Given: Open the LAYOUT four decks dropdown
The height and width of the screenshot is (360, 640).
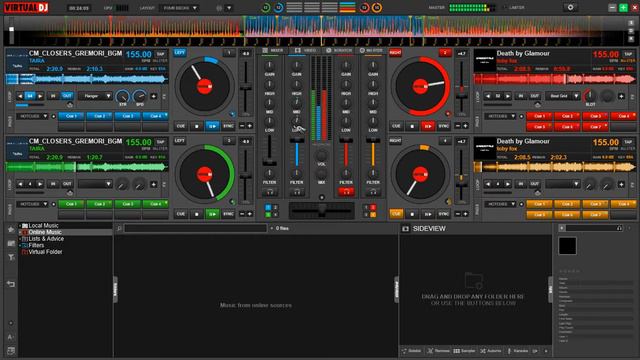Looking at the screenshot, I should click(179, 8).
